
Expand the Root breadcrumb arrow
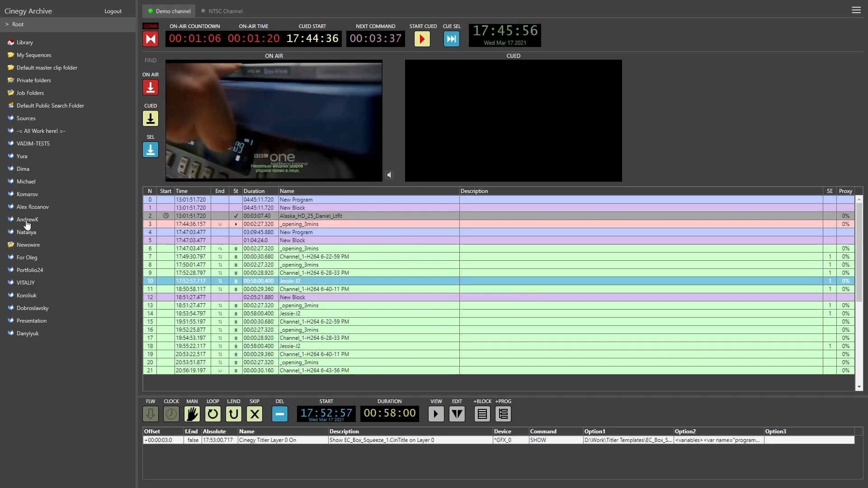tap(7, 24)
